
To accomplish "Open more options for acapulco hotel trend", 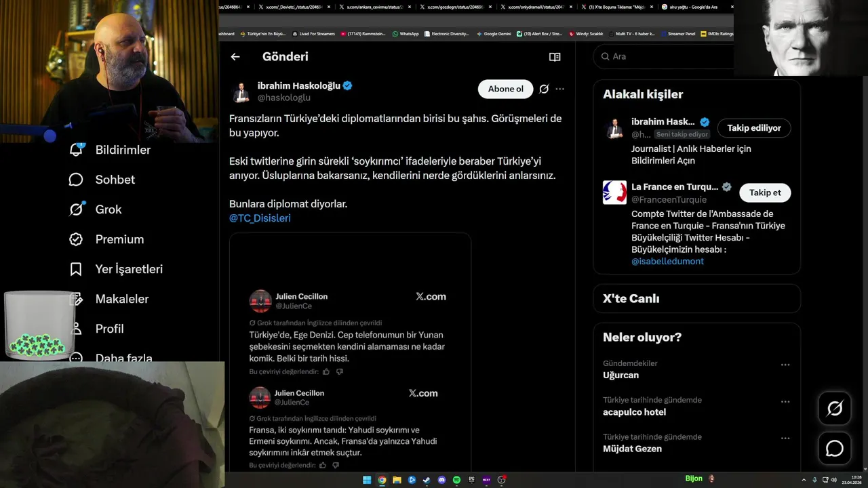I will pos(785,401).
